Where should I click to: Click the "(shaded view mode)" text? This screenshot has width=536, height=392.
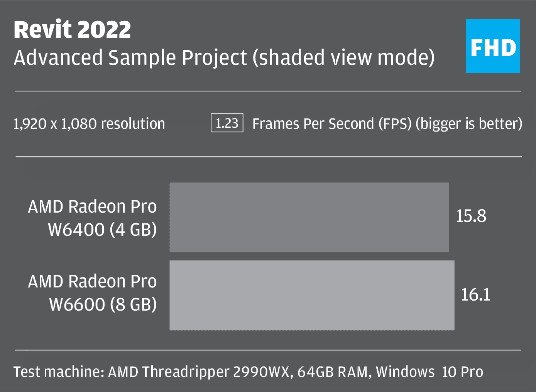click(343, 58)
